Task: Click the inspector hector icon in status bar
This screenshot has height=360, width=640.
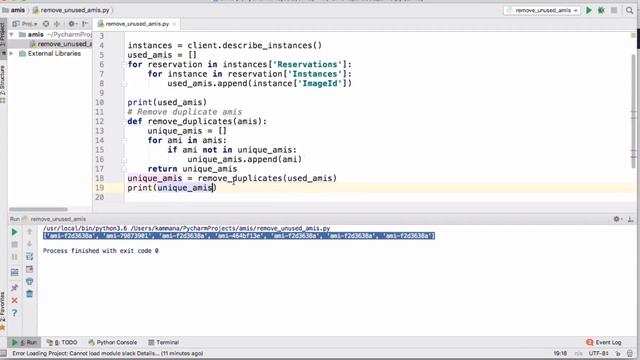Action: (630, 353)
